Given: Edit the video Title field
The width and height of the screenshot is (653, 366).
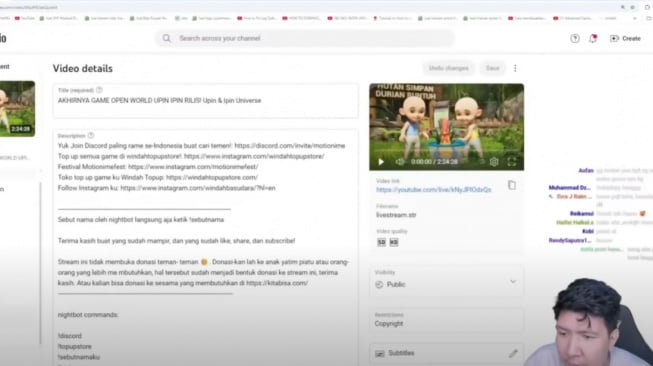Looking at the screenshot, I should pos(206,101).
